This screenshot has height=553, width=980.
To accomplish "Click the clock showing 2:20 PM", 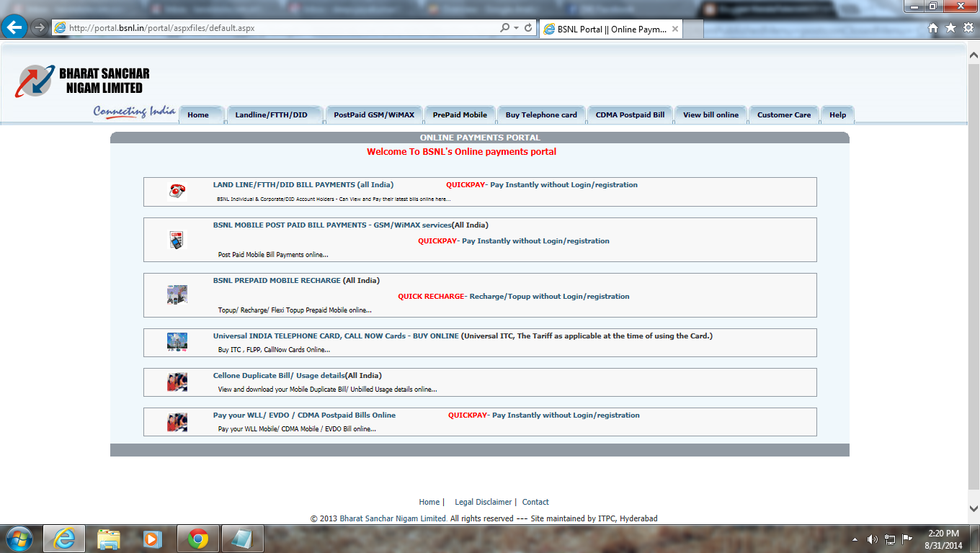I will [943, 534].
